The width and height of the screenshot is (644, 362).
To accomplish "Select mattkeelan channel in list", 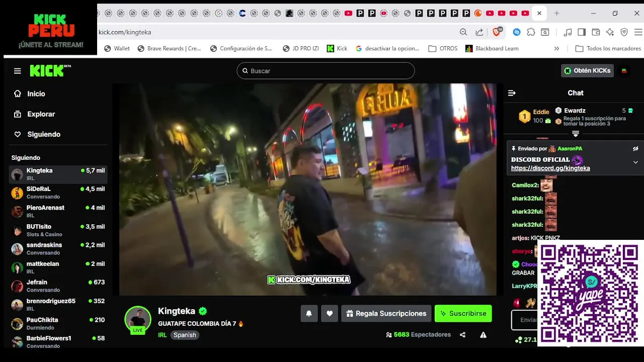I will point(58,267).
